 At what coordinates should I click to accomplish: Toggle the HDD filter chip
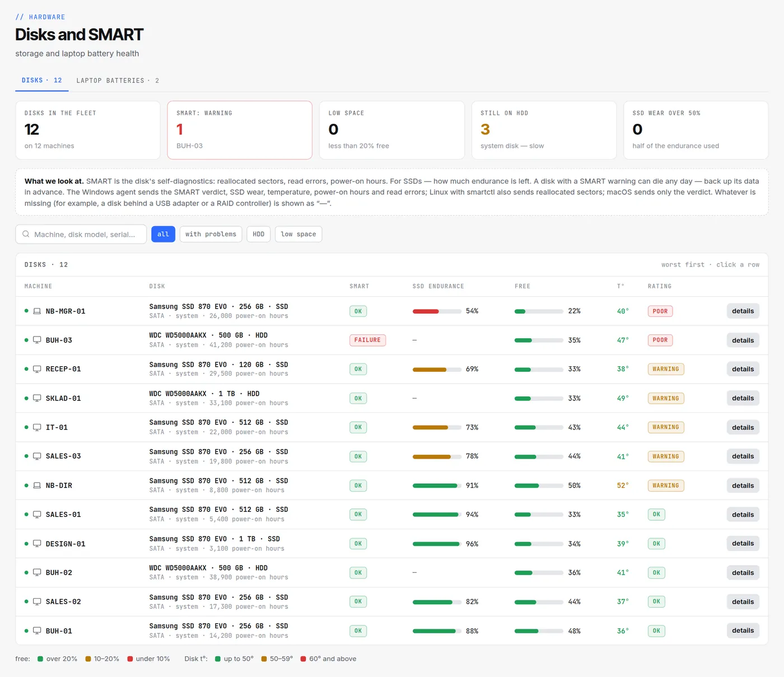(259, 234)
